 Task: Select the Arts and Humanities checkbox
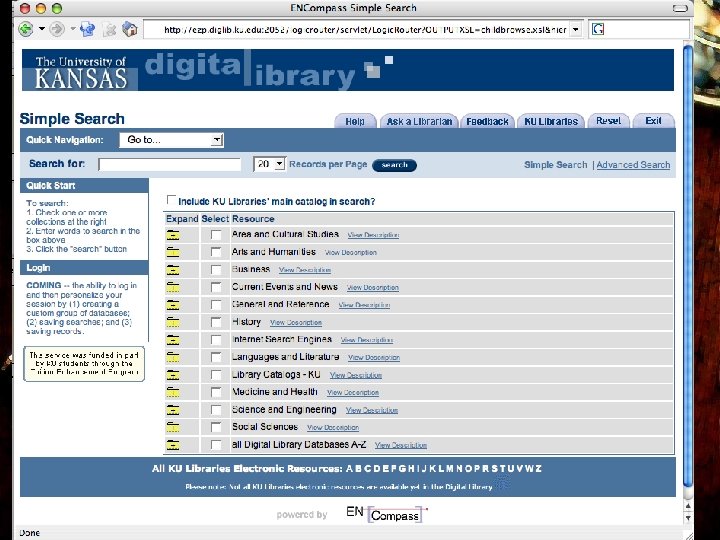[x=216, y=252]
